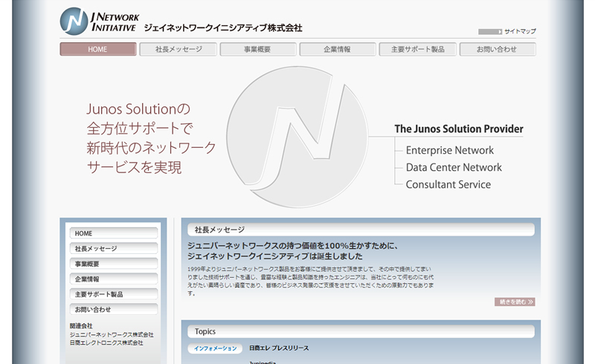The image size is (595, 364).
Task: Click the 続きを読む read-more button
Action: tap(515, 302)
